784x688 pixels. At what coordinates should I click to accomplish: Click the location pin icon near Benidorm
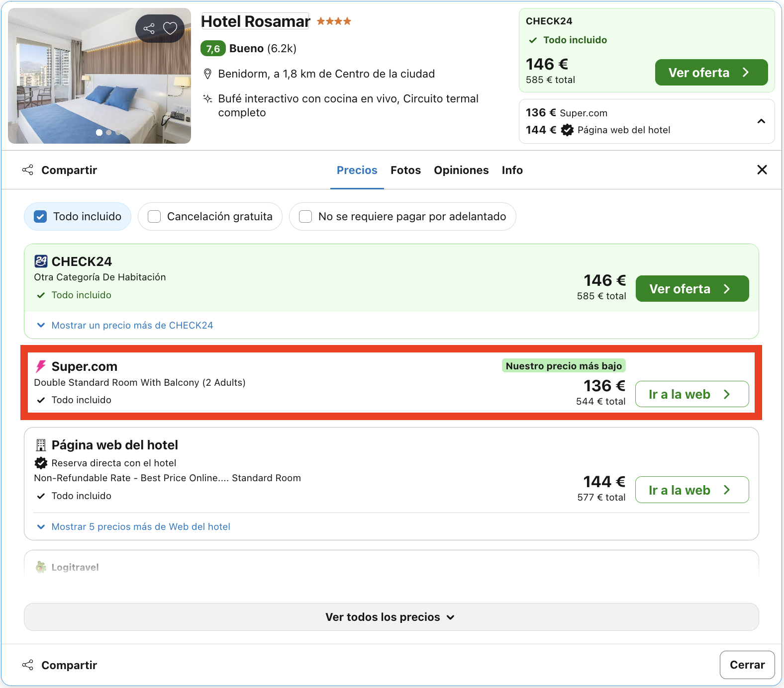(208, 74)
